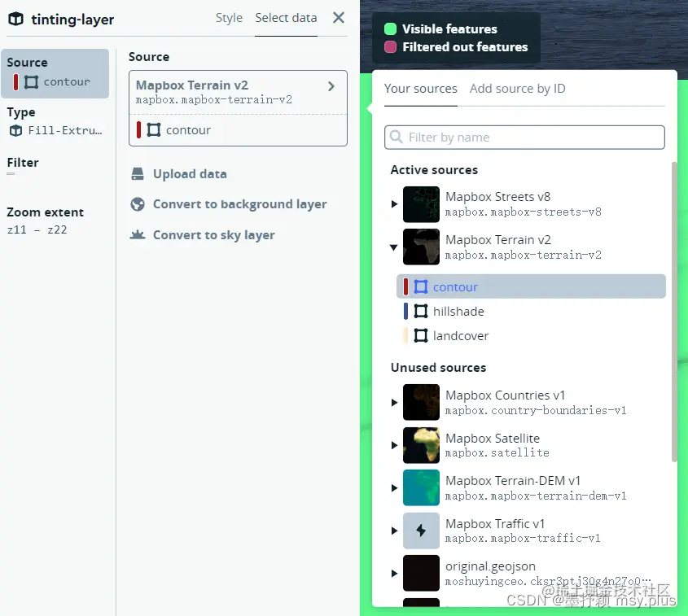The width and height of the screenshot is (688, 616).
Task: Click the Mapbox Satellite source name
Action: [493, 439]
